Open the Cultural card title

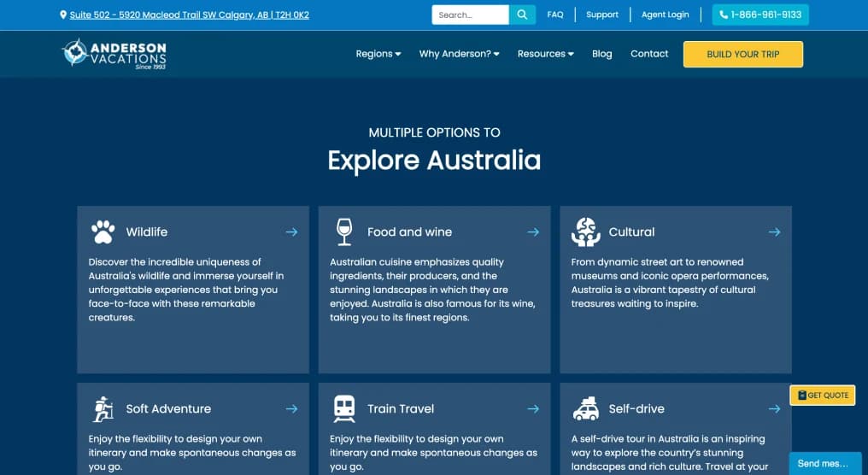pyautogui.click(x=631, y=232)
